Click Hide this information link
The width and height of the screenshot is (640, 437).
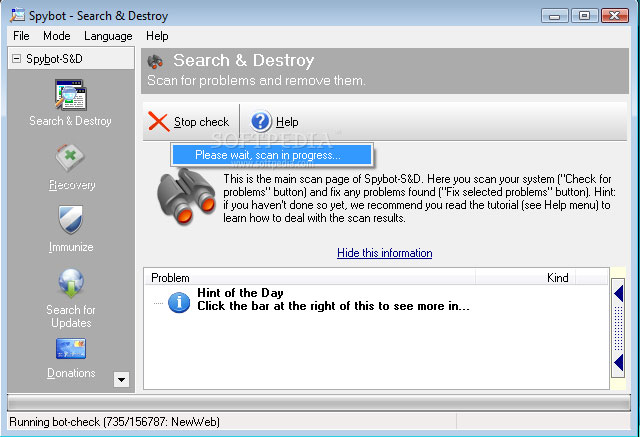[x=384, y=253]
